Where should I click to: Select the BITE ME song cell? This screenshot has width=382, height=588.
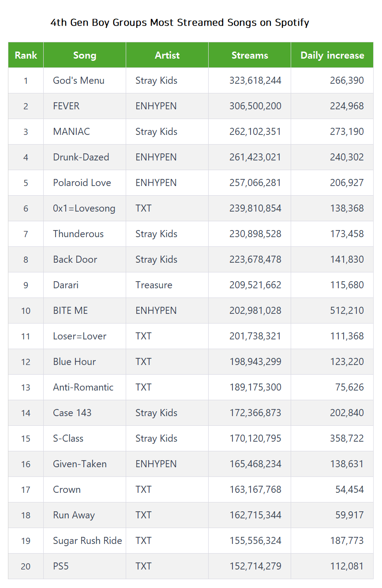(71, 311)
